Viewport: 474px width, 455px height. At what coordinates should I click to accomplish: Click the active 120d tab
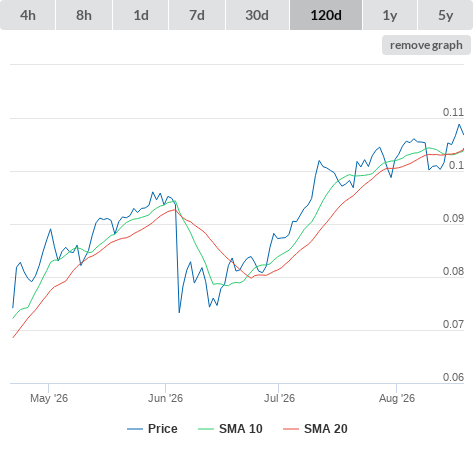click(x=326, y=15)
